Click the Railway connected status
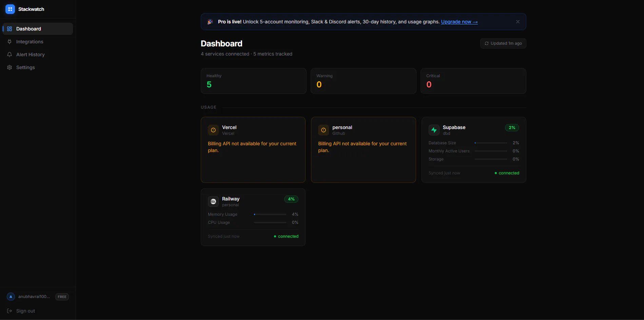 (x=286, y=236)
